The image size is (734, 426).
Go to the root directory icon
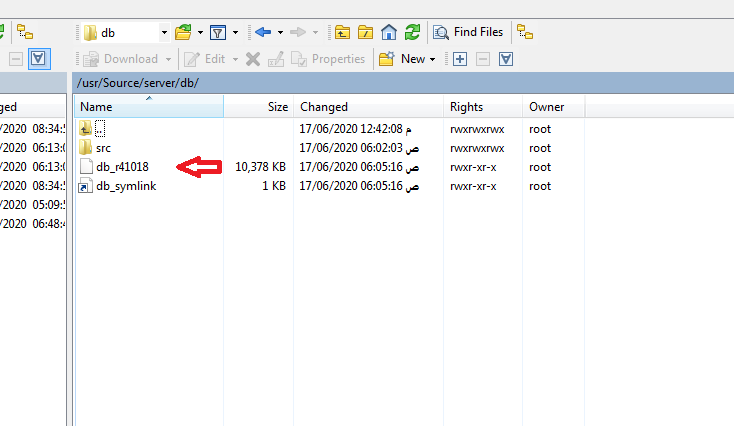365,32
